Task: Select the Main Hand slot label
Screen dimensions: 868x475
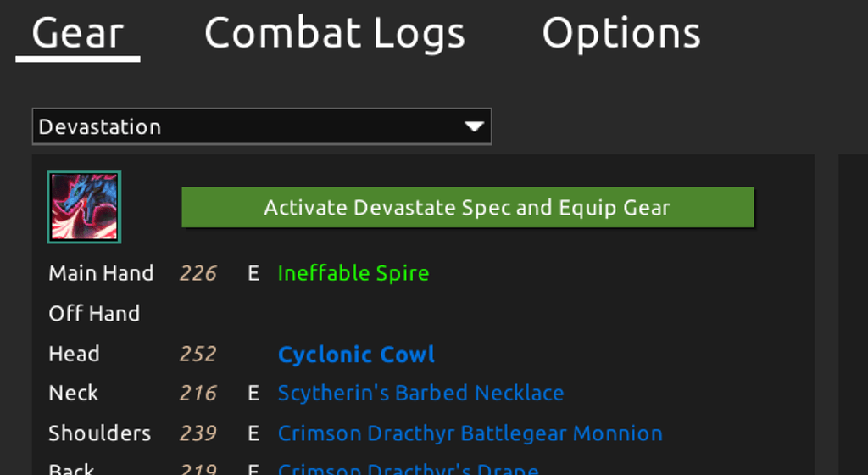Action: (102, 273)
